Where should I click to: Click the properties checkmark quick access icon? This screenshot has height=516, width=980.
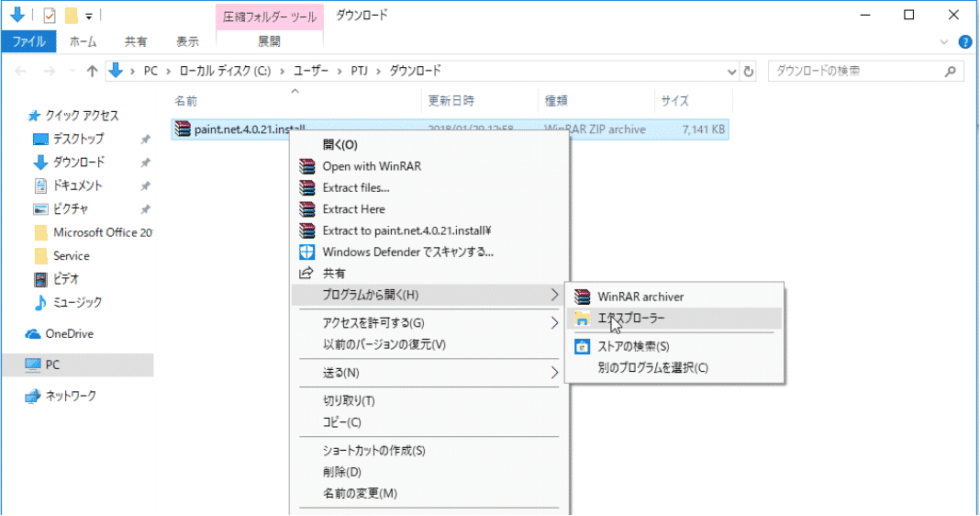50,15
